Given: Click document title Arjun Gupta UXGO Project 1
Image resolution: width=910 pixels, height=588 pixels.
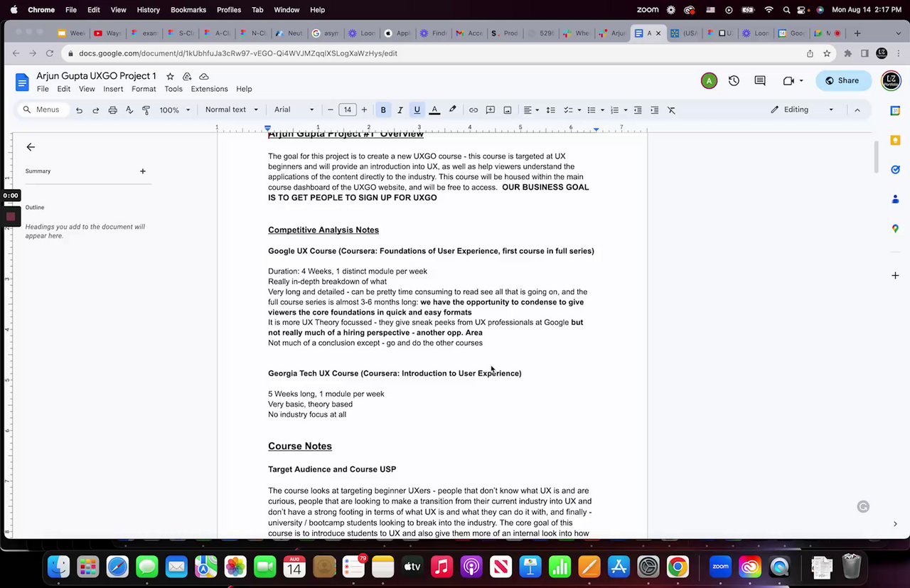Looking at the screenshot, I should tap(96, 75).
